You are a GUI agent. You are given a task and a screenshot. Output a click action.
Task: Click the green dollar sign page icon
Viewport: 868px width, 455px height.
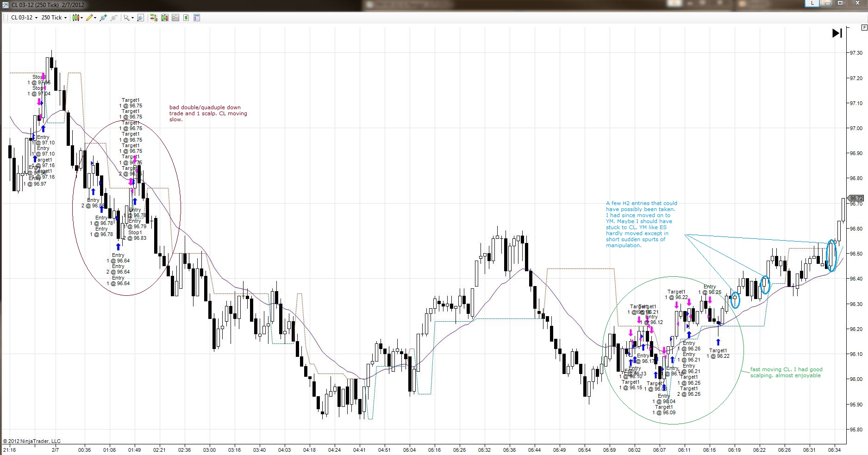186,18
